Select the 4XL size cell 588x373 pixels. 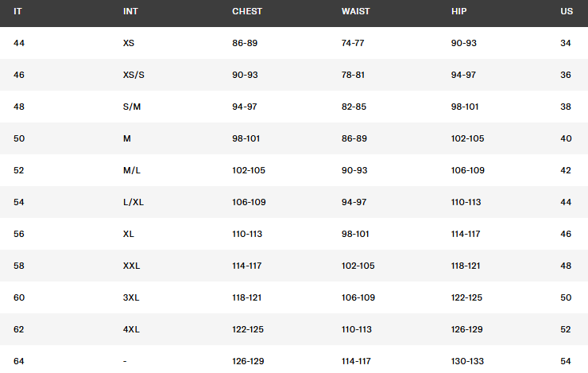pyautogui.click(x=131, y=329)
